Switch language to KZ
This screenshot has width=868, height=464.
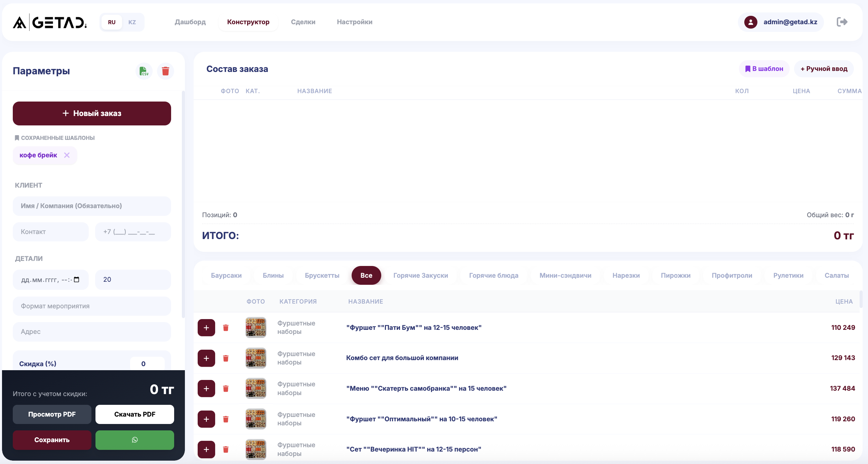[132, 22]
